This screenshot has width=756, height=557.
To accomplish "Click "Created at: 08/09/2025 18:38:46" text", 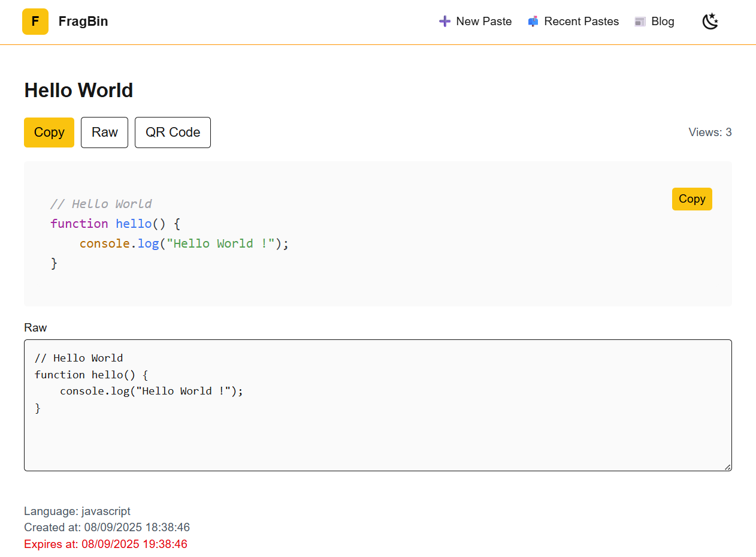I will point(107,528).
